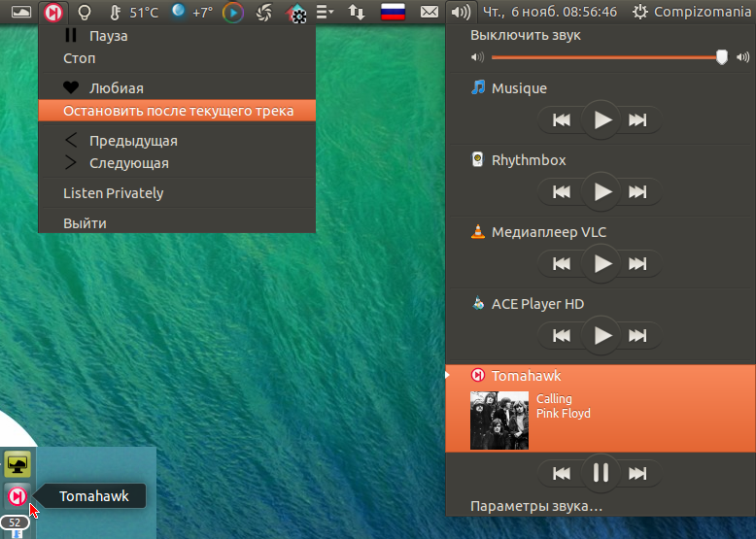Open Медиаплеер VLC from sound menu
756x539 pixels.
[x=601, y=232]
